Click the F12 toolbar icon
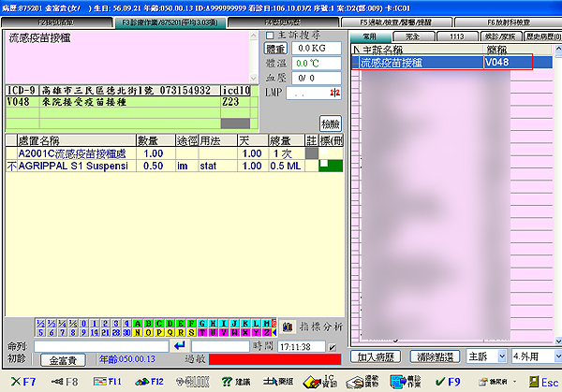 click(148, 382)
